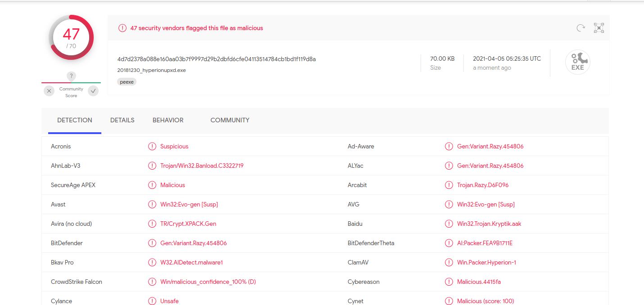Click warning icon for ALYac Gen:Variant.Razy.454806
This screenshot has width=644, height=305.
(449, 166)
